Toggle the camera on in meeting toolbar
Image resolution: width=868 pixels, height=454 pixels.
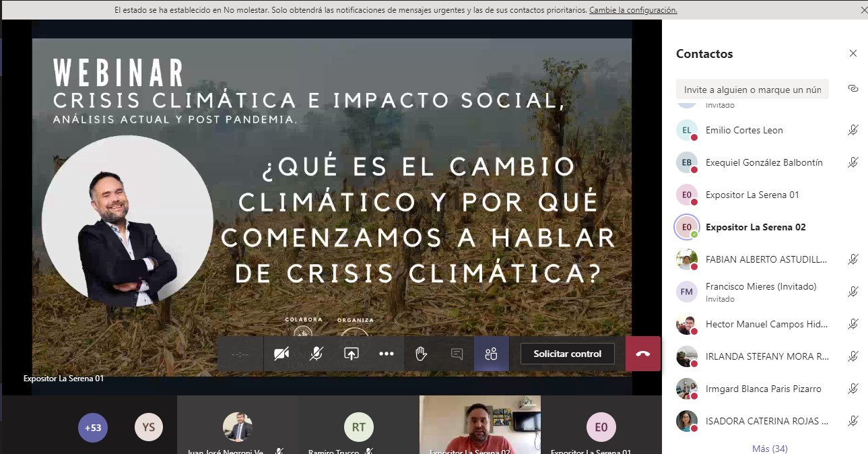281,354
